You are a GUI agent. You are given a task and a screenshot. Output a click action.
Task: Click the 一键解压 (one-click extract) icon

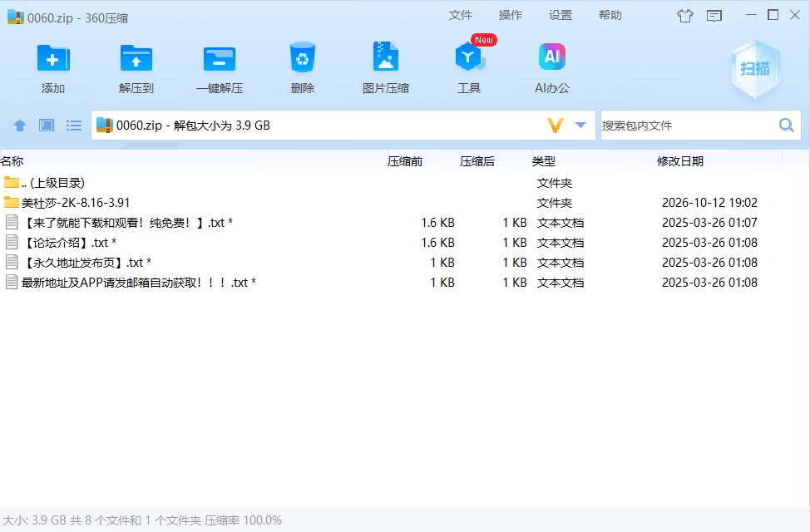coord(219,58)
